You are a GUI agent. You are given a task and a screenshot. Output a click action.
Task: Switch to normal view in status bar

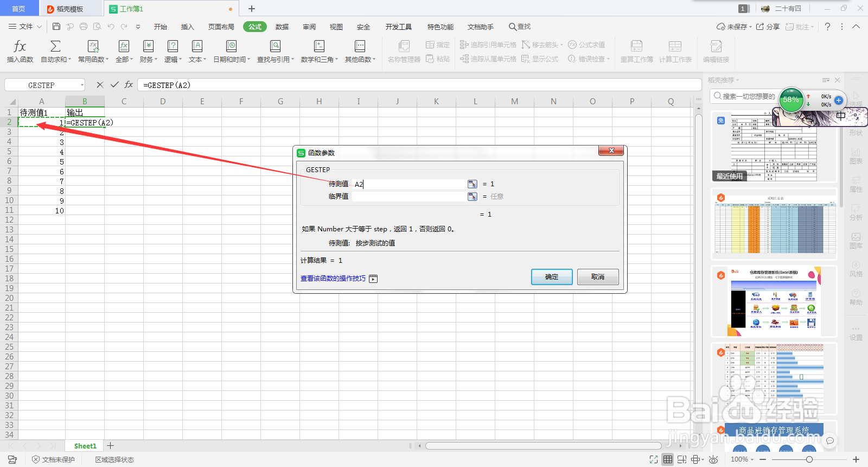point(668,459)
